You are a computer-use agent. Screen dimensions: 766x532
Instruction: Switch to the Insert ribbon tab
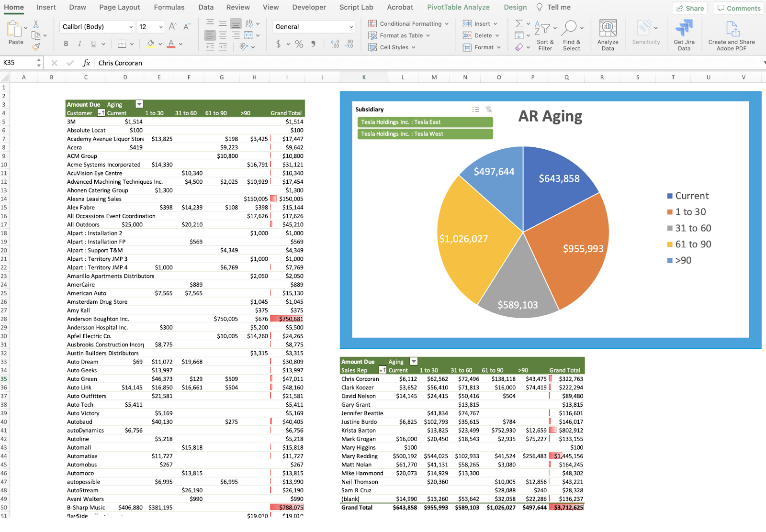46,7
